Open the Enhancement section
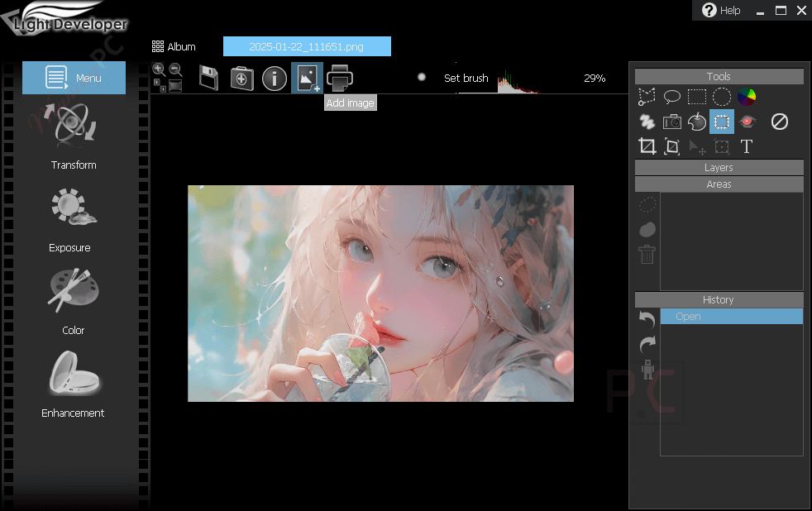 (73, 384)
